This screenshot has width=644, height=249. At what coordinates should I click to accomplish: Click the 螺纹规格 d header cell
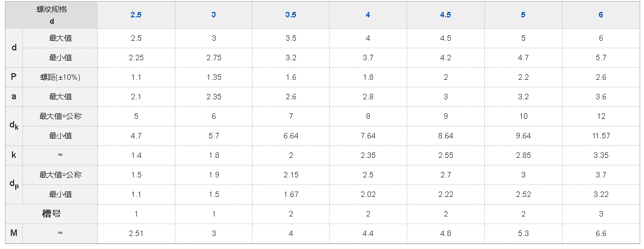[52, 15]
